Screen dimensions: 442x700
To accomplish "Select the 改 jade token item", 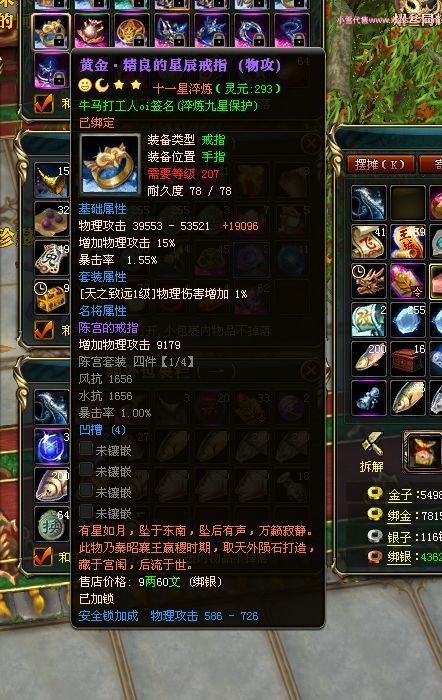I will tap(368, 320).
